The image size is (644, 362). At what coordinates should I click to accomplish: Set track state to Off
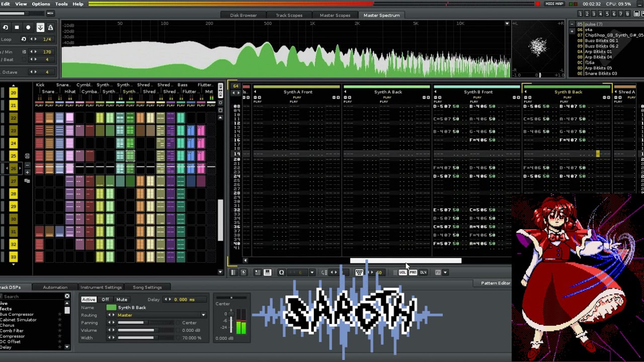point(105,300)
